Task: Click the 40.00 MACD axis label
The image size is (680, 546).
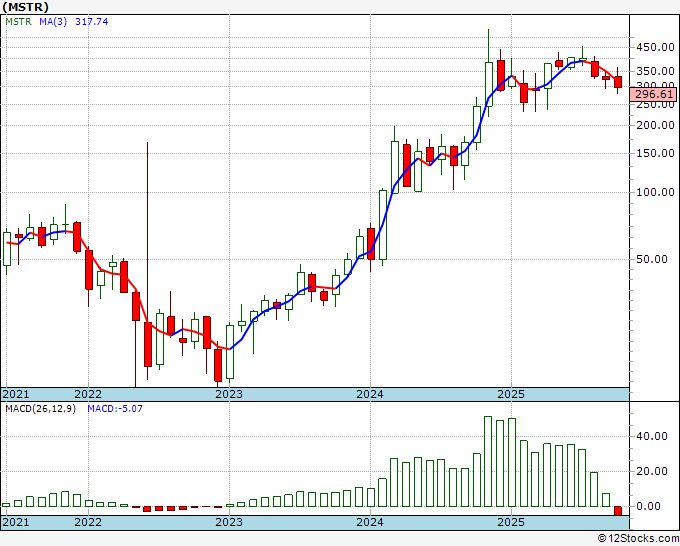Action: 651,436
